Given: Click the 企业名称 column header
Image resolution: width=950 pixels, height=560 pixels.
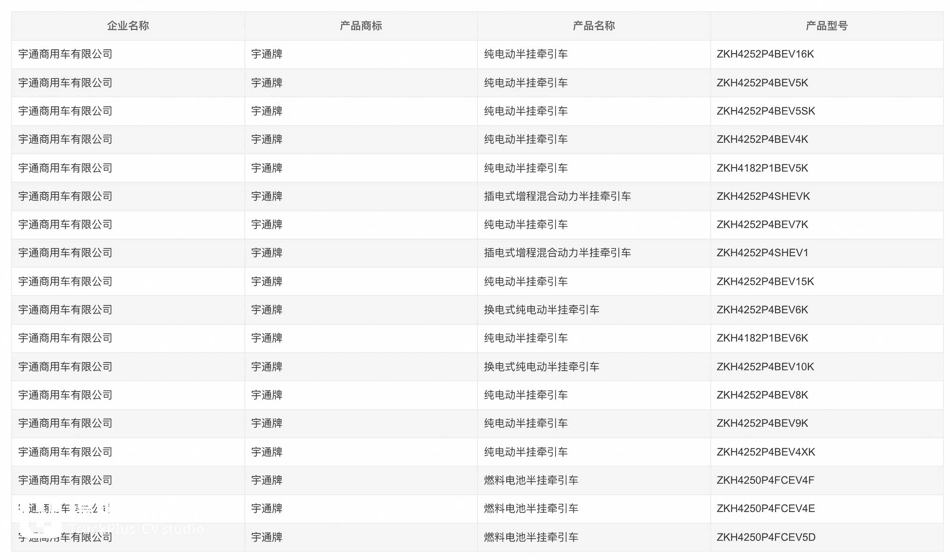Looking at the screenshot, I should click(x=128, y=26).
